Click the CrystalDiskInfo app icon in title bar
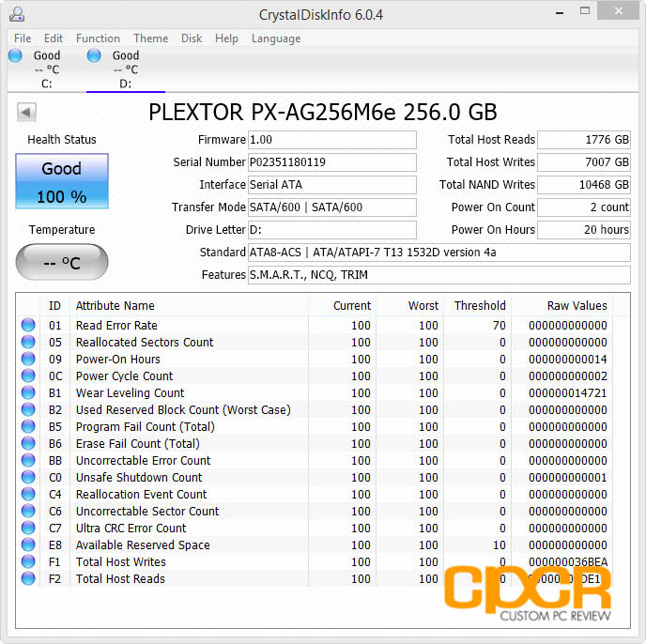 (17, 14)
